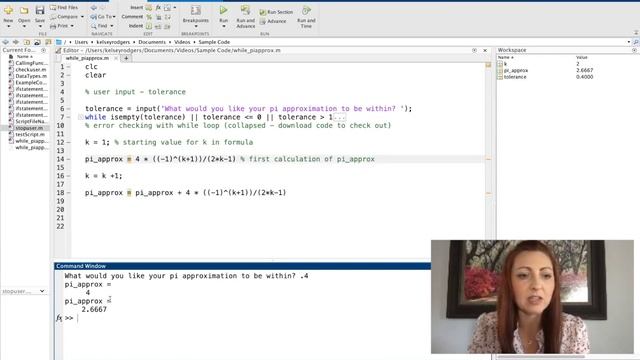The image size is (640, 360).
Task: Click Run and Advance icon
Action: [x=245, y=10]
